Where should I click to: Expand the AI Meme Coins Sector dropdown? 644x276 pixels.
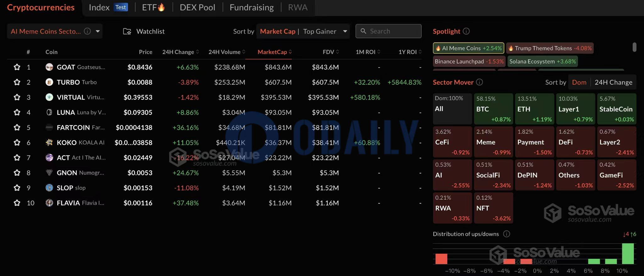point(98,31)
